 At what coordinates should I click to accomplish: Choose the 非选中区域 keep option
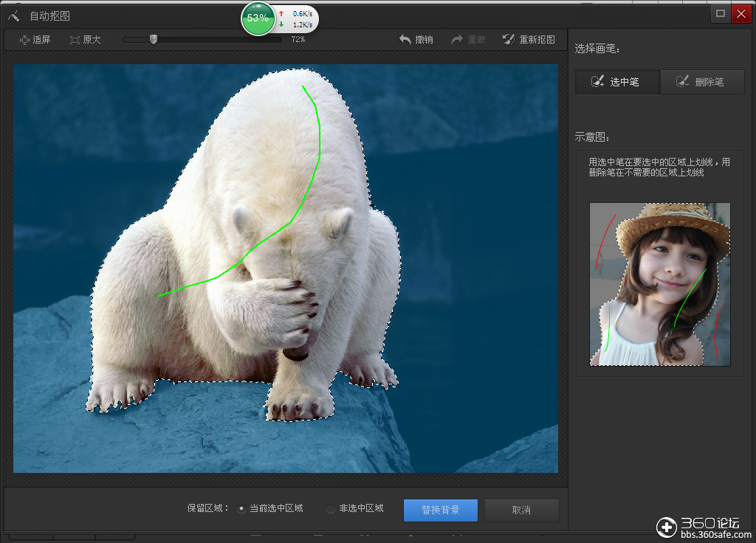(330, 510)
